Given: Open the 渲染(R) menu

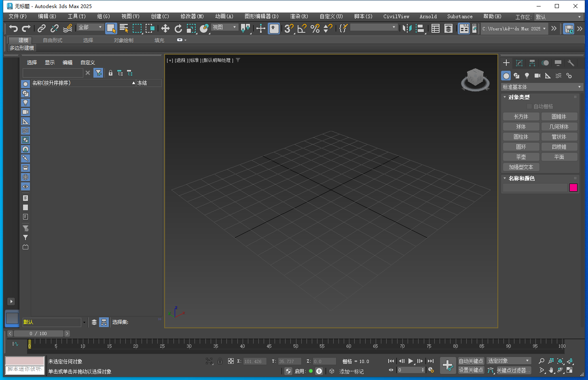Looking at the screenshot, I should click(299, 17).
